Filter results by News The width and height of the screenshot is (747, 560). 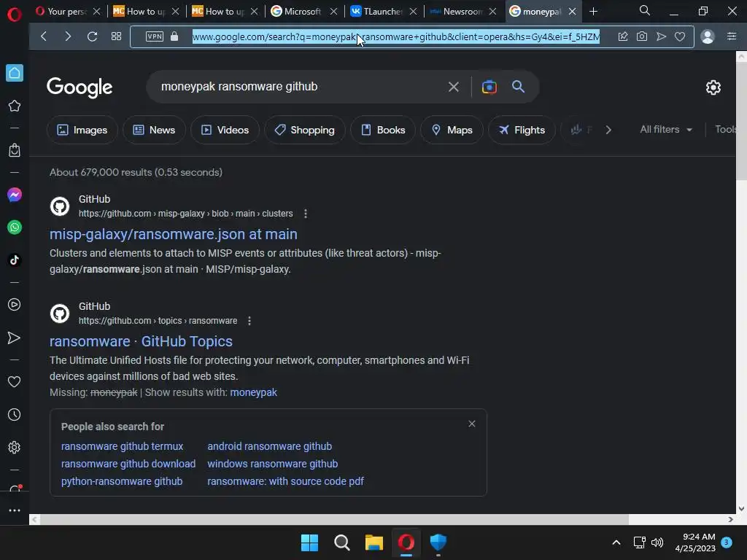point(154,130)
